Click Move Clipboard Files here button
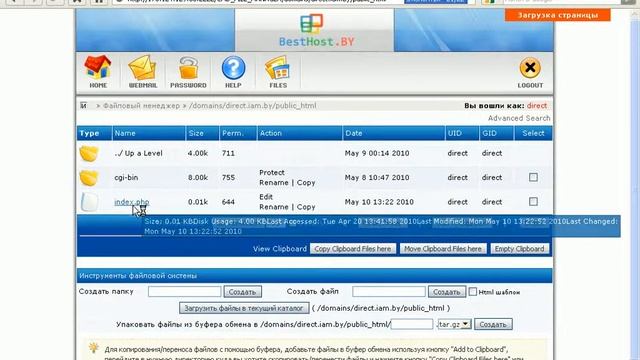The height and width of the screenshot is (360, 640). (443, 249)
